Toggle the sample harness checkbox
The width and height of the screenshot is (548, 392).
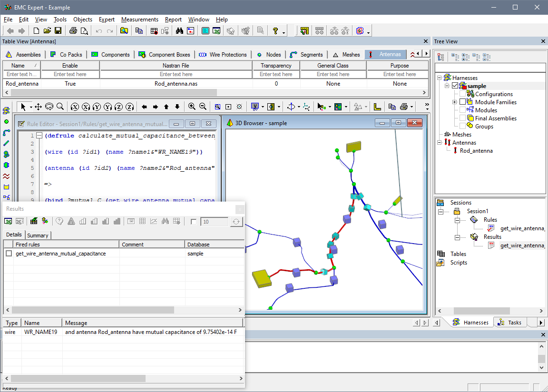[455, 86]
